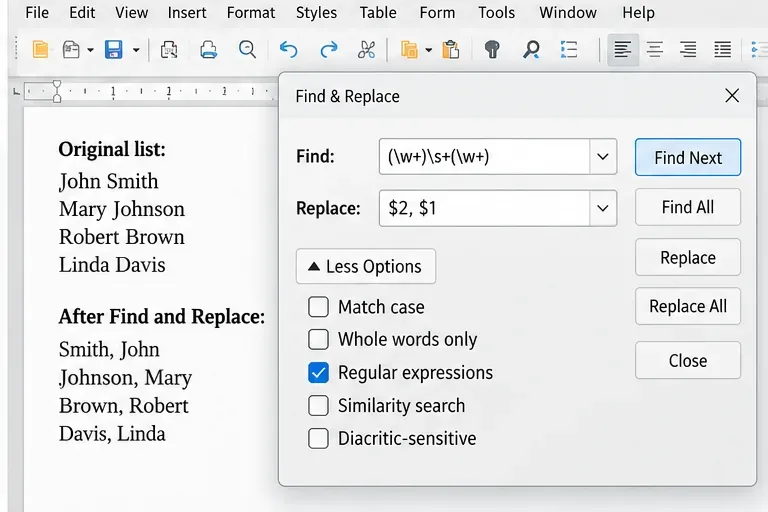Click the Paste clipboard icon
This screenshot has width=768, height=512.
(451, 50)
